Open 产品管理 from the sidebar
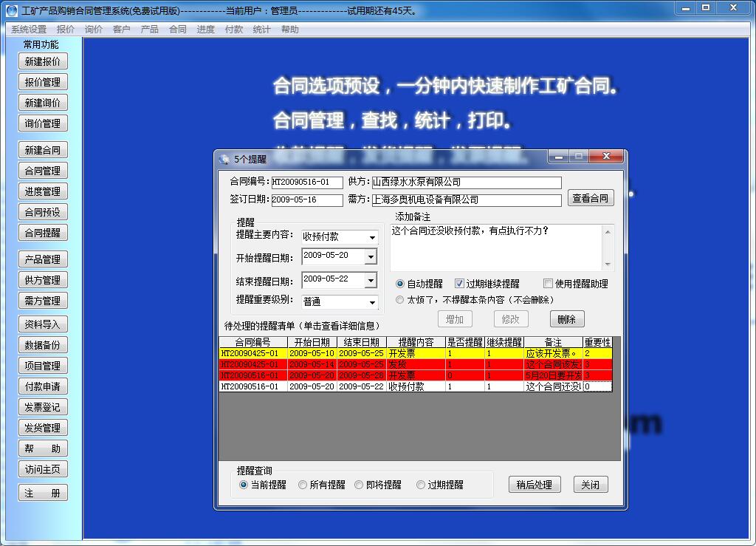Image resolution: width=756 pixels, height=546 pixels. (43, 259)
